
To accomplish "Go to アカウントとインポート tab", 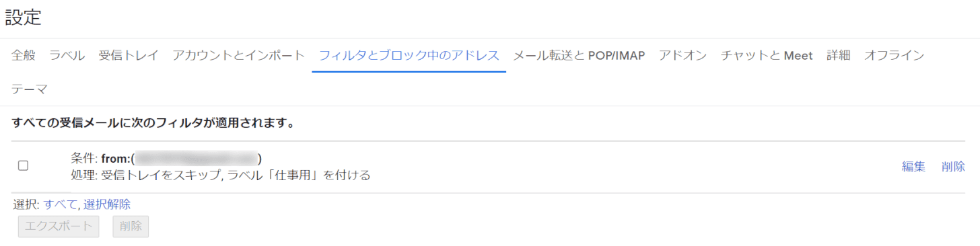I will [x=239, y=55].
